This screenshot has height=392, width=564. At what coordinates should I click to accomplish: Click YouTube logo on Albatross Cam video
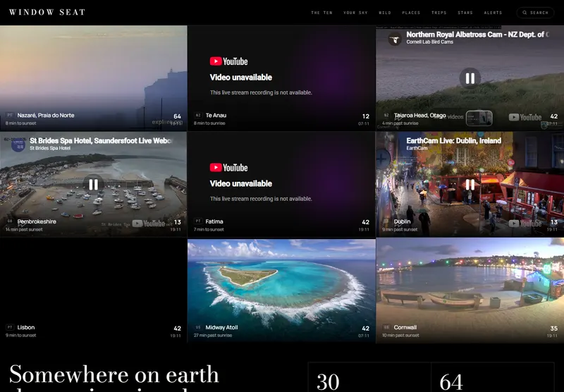(525, 117)
